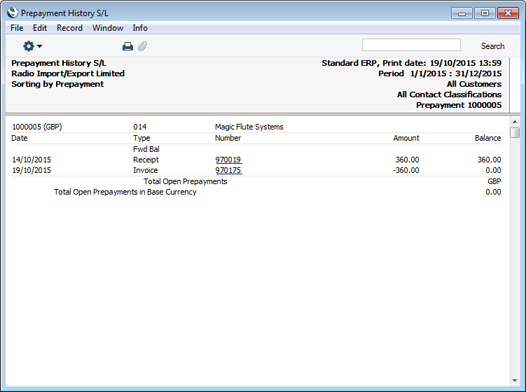Open attachments with the paperclip icon

(143, 46)
